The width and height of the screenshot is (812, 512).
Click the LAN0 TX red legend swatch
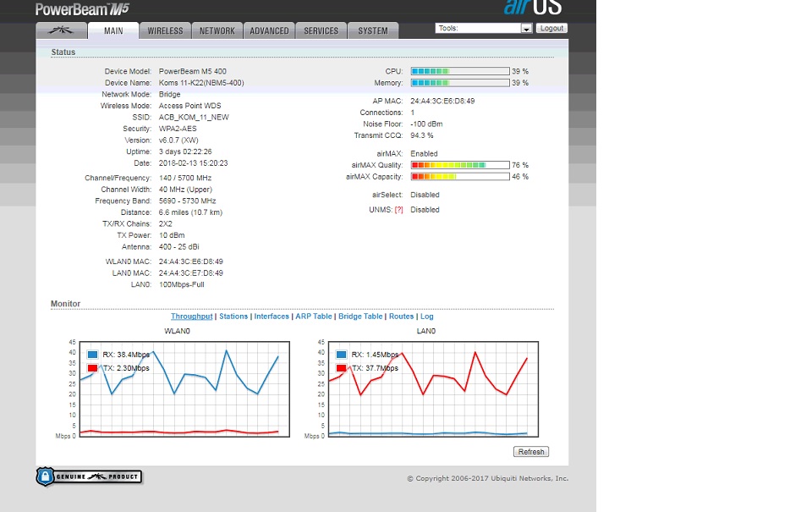(x=341, y=368)
